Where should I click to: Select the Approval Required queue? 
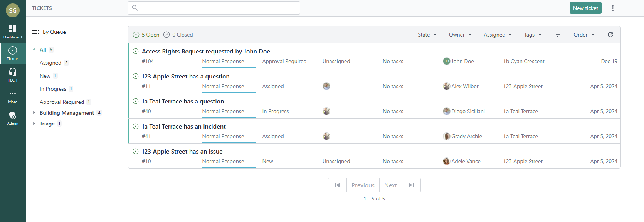[x=62, y=102]
